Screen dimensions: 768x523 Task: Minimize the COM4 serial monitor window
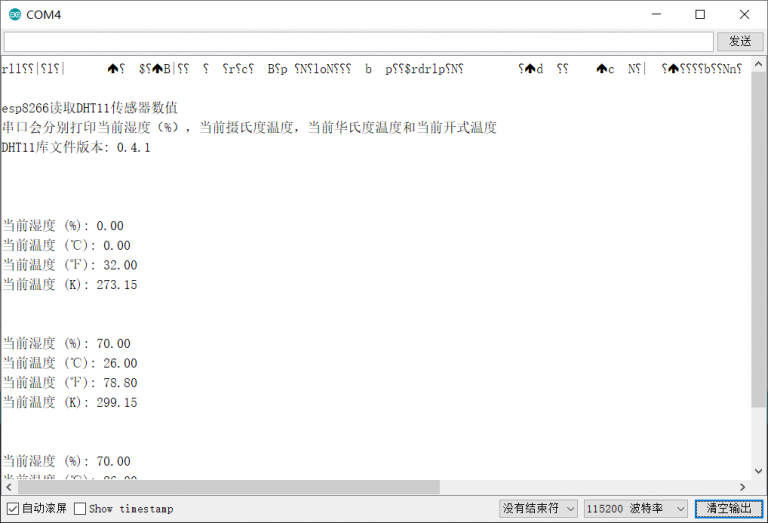point(656,14)
